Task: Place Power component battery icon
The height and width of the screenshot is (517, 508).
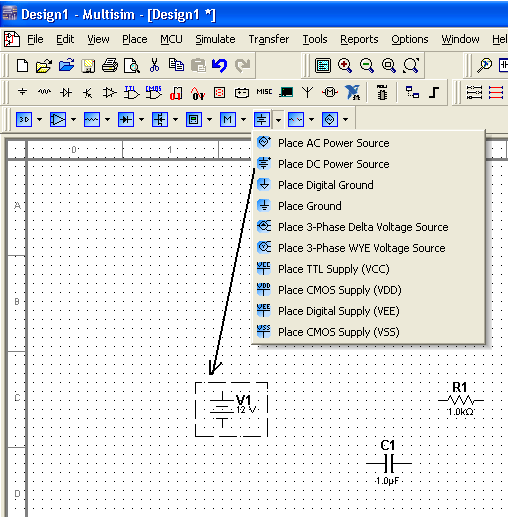Action: click(242, 92)
